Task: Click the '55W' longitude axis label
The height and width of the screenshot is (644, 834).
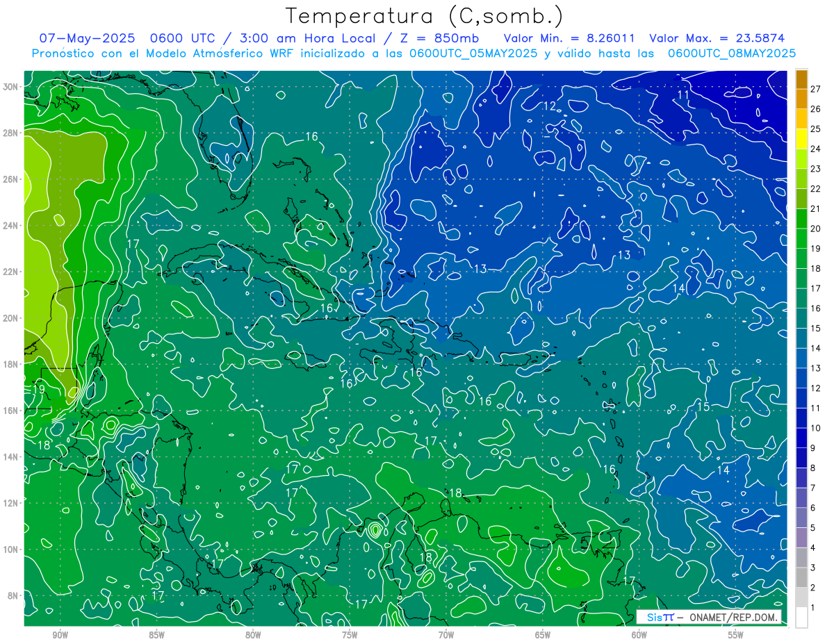Action: [x=736, y=634]
